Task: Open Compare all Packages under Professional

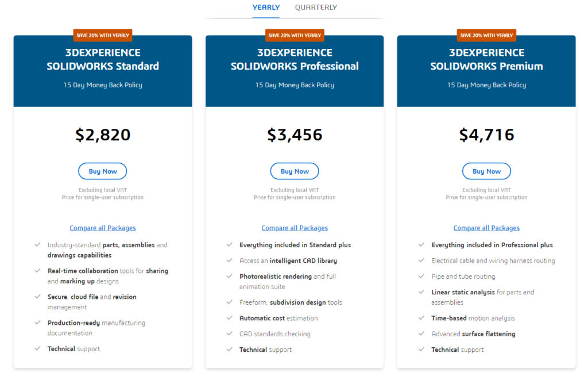Action: 295,228
